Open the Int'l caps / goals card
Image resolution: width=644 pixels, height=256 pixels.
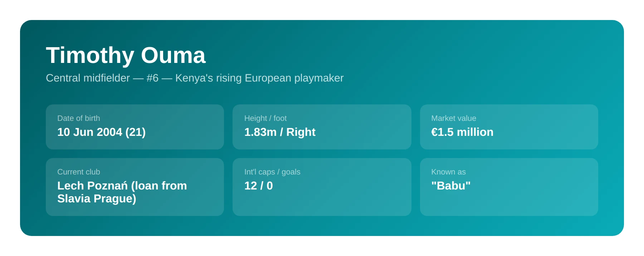(x=322, y=187)
